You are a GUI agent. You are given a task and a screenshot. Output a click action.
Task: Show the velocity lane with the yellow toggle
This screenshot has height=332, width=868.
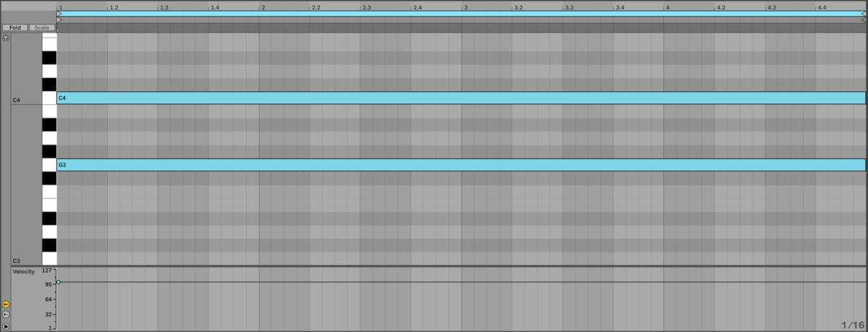coord(6,305)
